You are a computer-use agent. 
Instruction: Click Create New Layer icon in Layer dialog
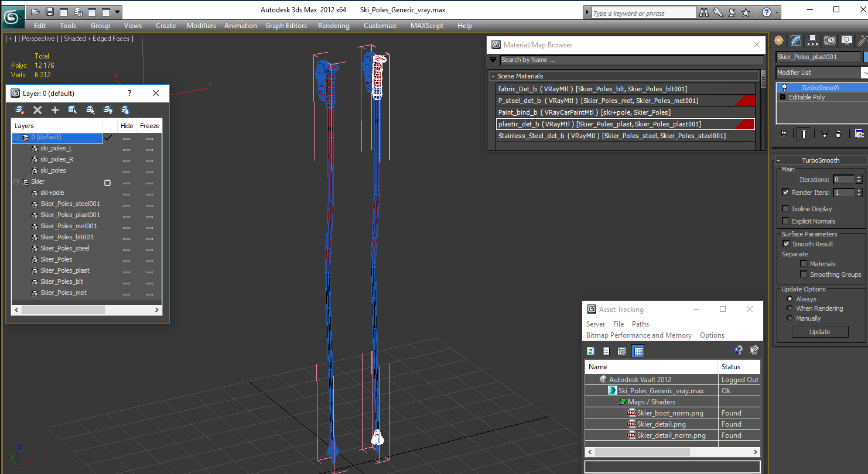(x=20, y=110)
